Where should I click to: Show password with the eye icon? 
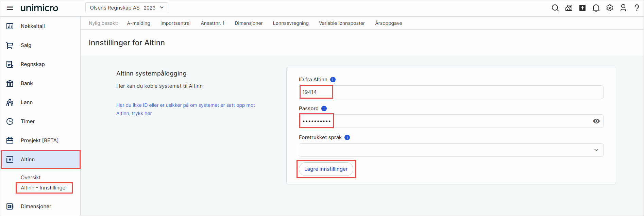(x=596, y=121)
